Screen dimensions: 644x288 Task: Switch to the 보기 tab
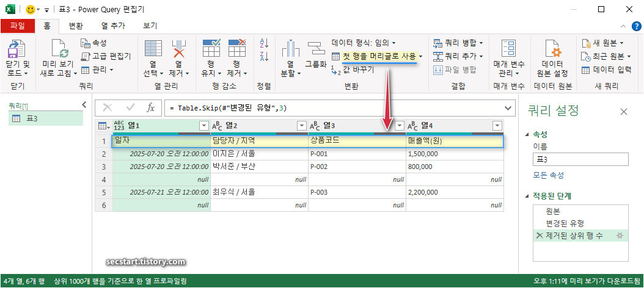coord(150,26)
